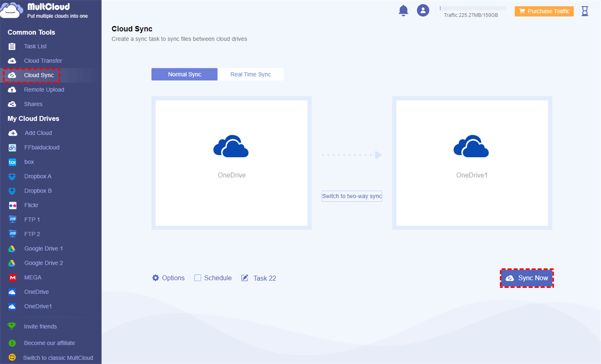This screenshot has height=364, width=601.
Task: Open Shares in sidebar
Action: tap(33, 104)
